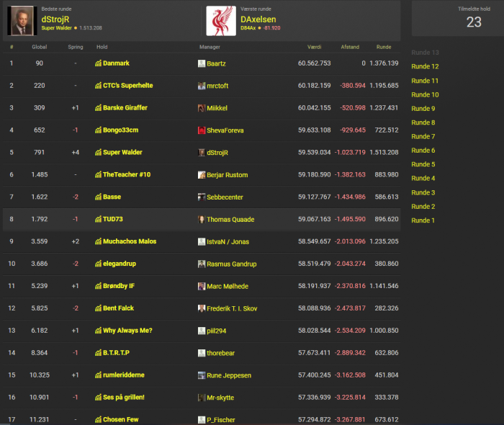Viewport: 504px width, 425px height.
Task: Click the Runde column header
Action: [x=384, y=47]
